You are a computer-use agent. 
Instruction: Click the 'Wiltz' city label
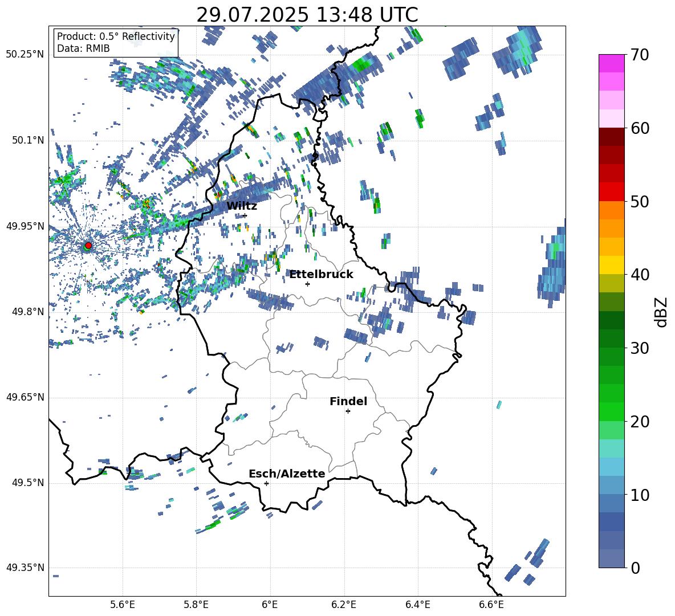coord(242,206)
